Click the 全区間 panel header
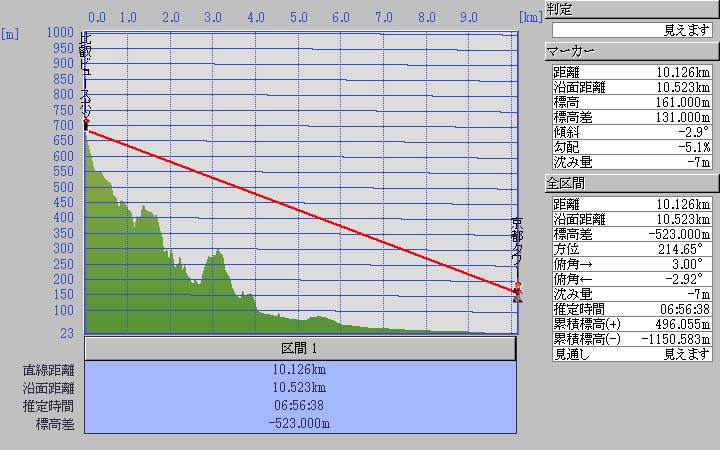This screenshot has height=450, width=720. click(632, 184)
